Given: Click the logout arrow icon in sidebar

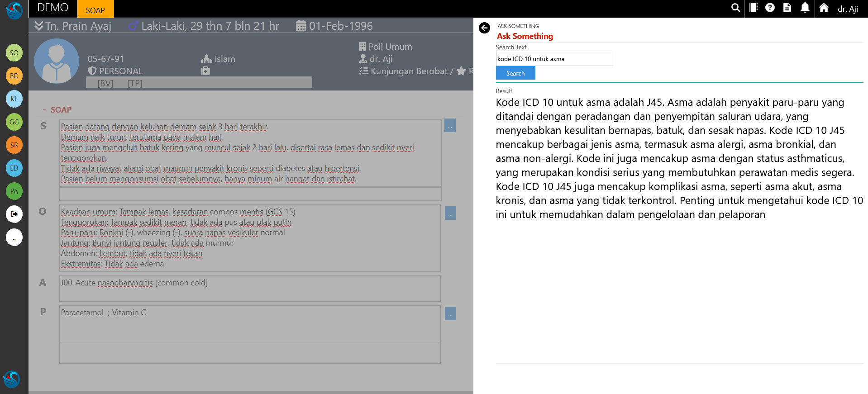Looking at the screenshot, I should (x=14, y=214).
